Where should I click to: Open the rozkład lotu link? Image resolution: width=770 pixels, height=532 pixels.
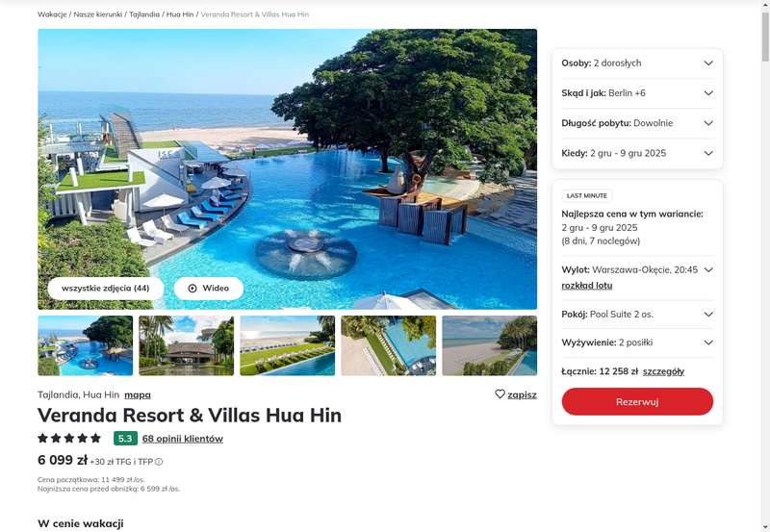click(587, 286)
